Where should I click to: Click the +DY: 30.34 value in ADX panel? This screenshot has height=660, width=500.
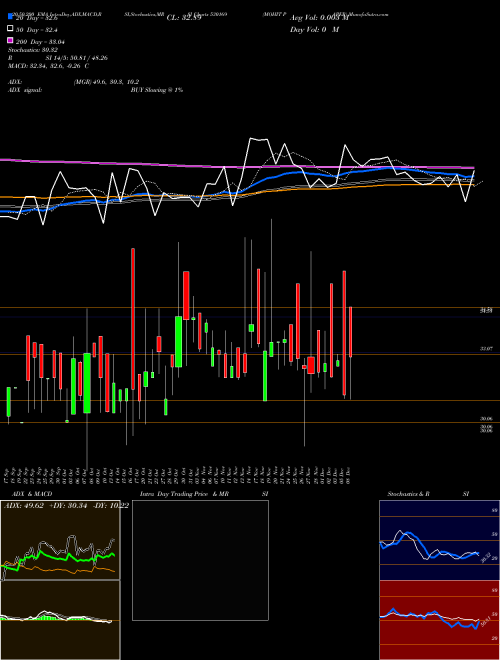click(68, 506)
